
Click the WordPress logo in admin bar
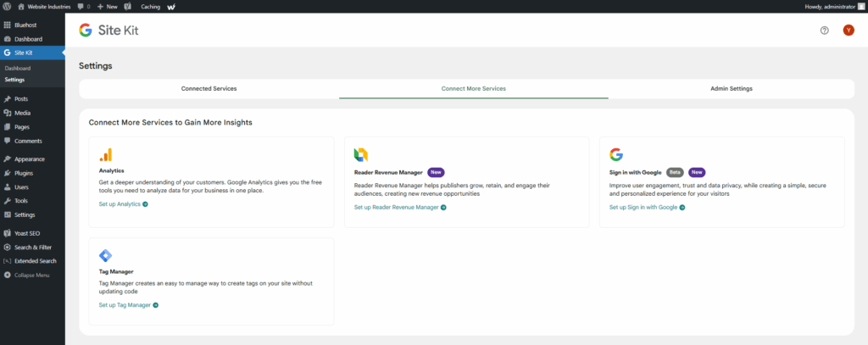pyautogui.click(x=7, y=7)
